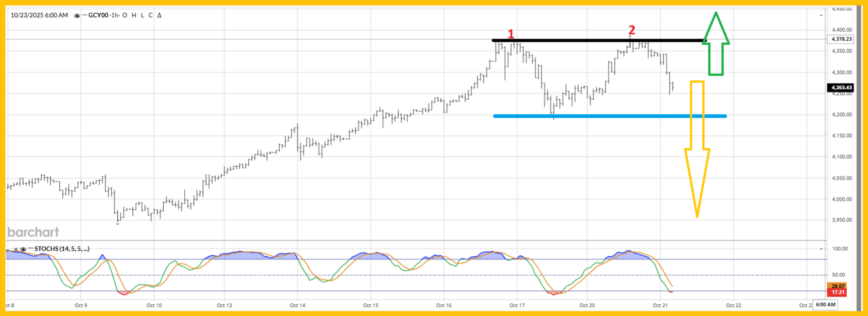This screenshot has width=868, height=316.
Task: Toggle STOCHS indicator visibility eye
Action: pyautogui.click(x=23, y=249)
